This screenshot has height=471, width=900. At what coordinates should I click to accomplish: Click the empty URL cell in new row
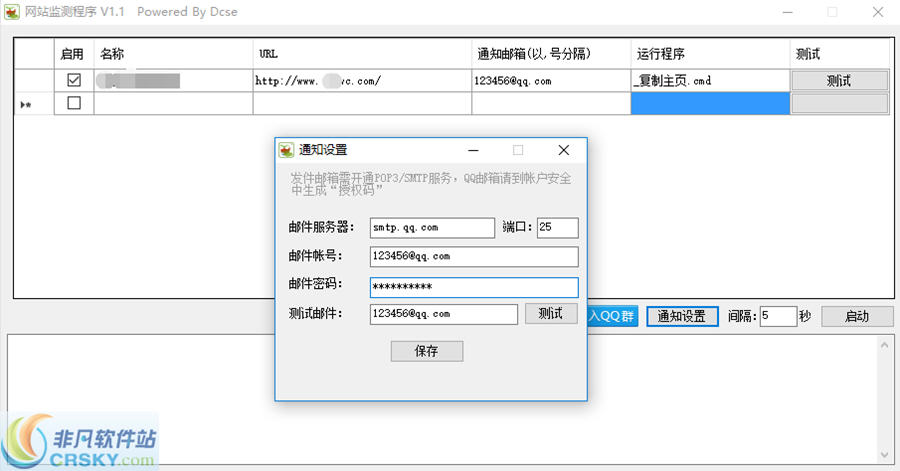click(x=362, y=104)
